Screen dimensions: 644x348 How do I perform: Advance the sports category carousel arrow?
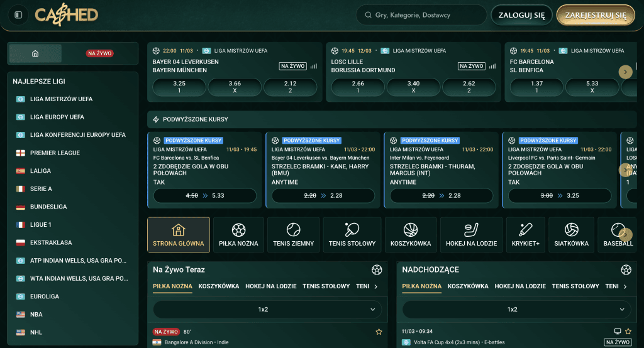click(625, 235)
